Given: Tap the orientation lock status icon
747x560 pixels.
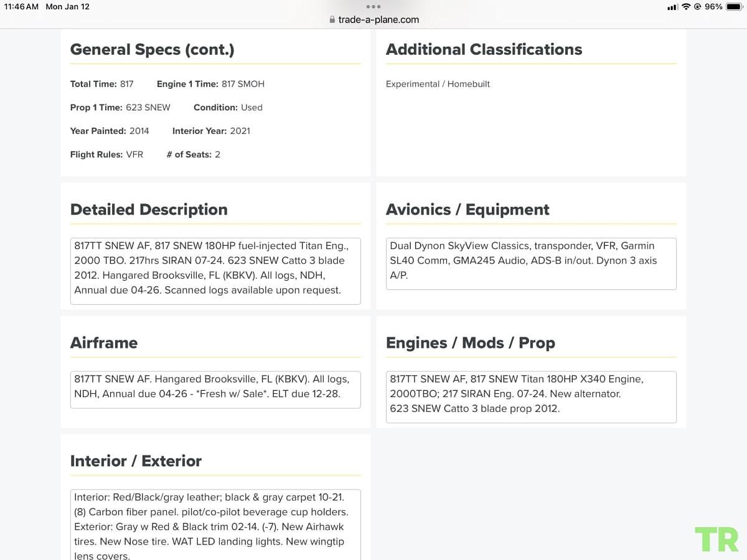Looking at the screenshot, I should [698, 7].
